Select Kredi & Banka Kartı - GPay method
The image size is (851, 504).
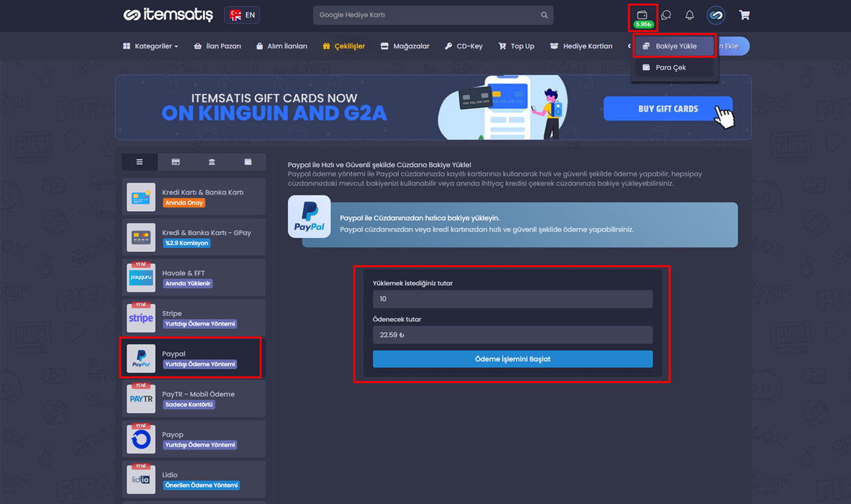[x=194, y=238]
